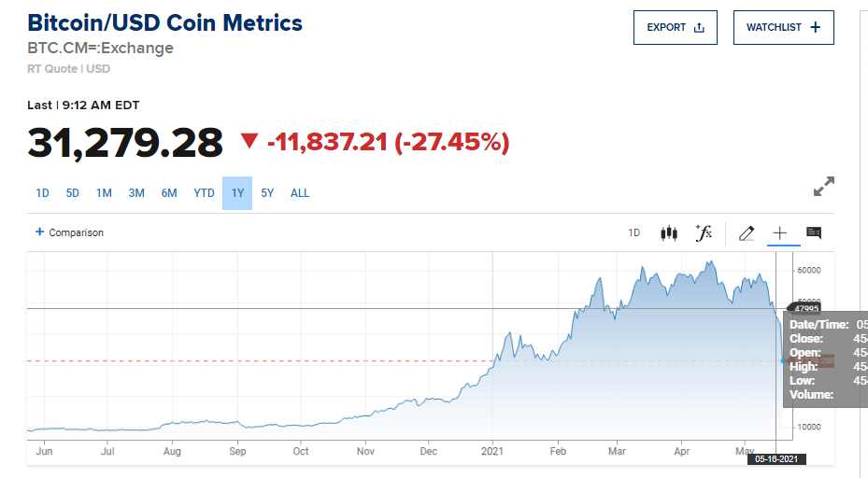The height and width of the screenshot is (478, 868).
Task: Click the 05-16-2021 date marker
Action: click(x=776, y=458)
